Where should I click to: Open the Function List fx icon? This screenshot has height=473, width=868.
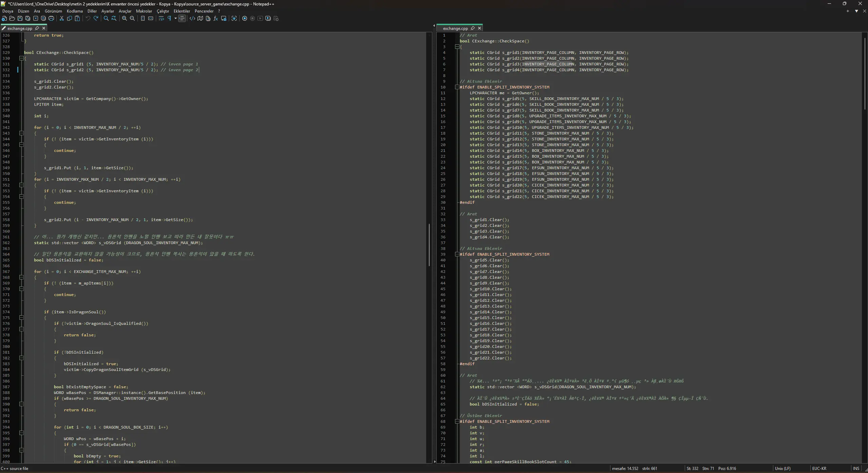click(216, 18)
